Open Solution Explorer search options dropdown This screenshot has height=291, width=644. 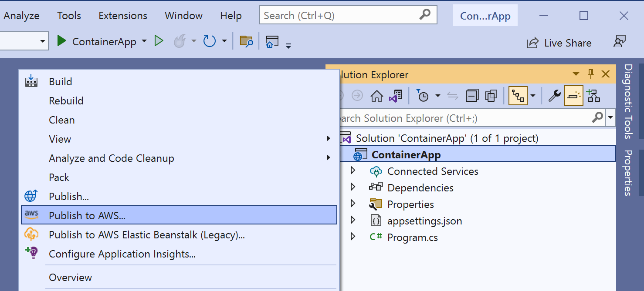pos(610,117)
